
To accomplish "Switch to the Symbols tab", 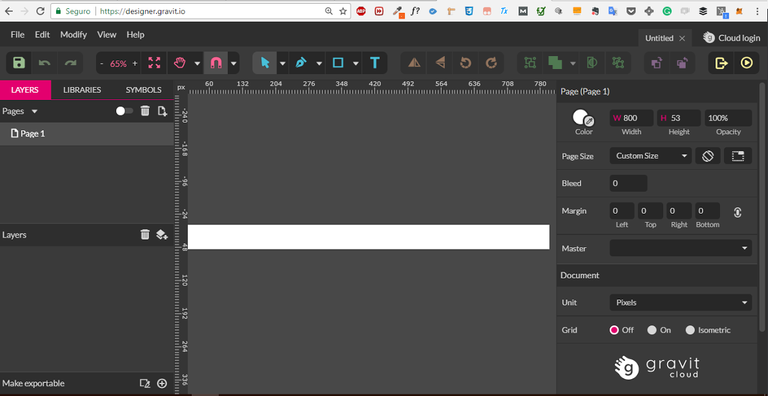I will click(144, 90).
